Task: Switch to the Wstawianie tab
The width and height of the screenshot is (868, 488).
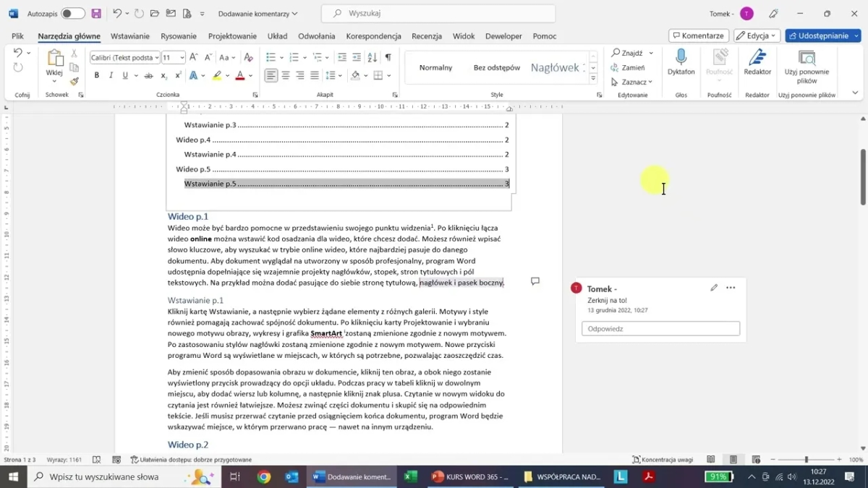Action: pos(129,36)
